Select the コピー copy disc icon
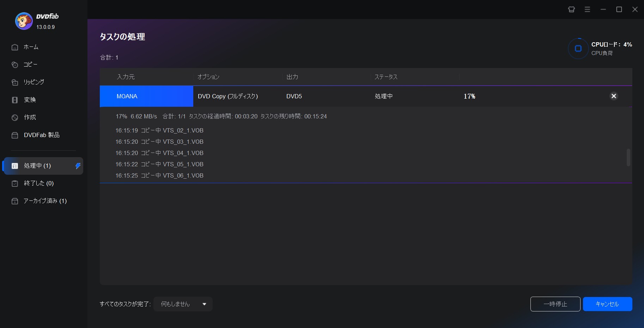Screen dimensions: 644x328 pyautogui.click(x=15, y=65)
